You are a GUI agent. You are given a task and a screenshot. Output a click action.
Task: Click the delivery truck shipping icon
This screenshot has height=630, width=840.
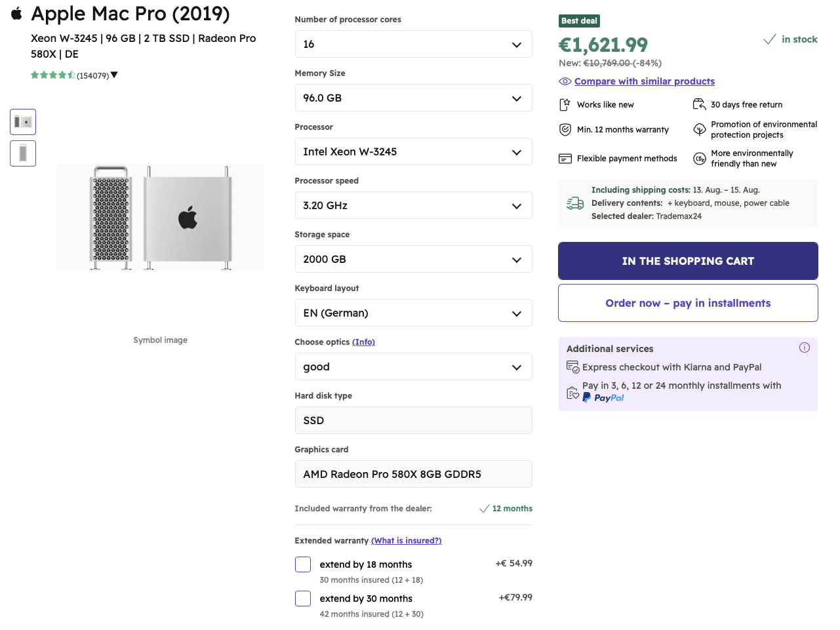pyautogui.click(x=575, y=203)
